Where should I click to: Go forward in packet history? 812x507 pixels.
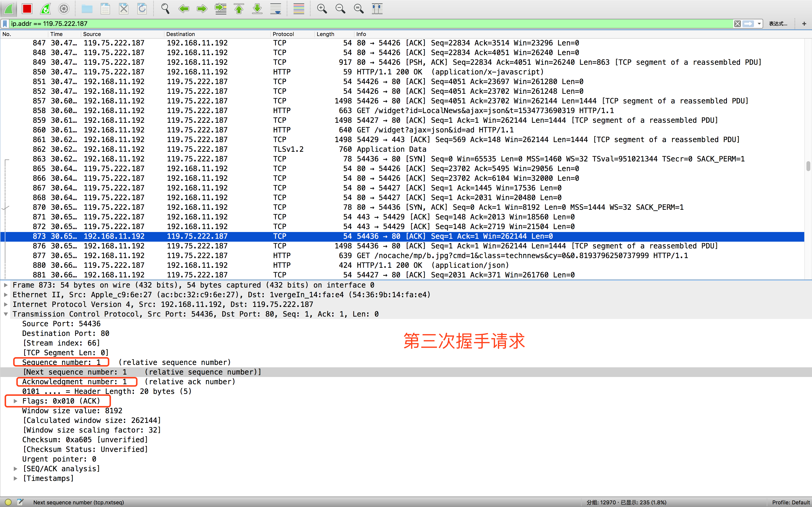point(202,9)
